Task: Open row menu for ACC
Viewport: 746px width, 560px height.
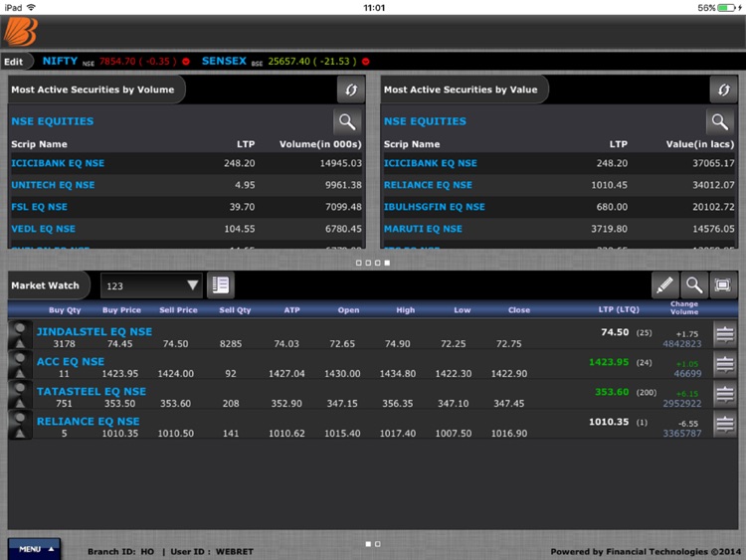Action: point(725,364)
